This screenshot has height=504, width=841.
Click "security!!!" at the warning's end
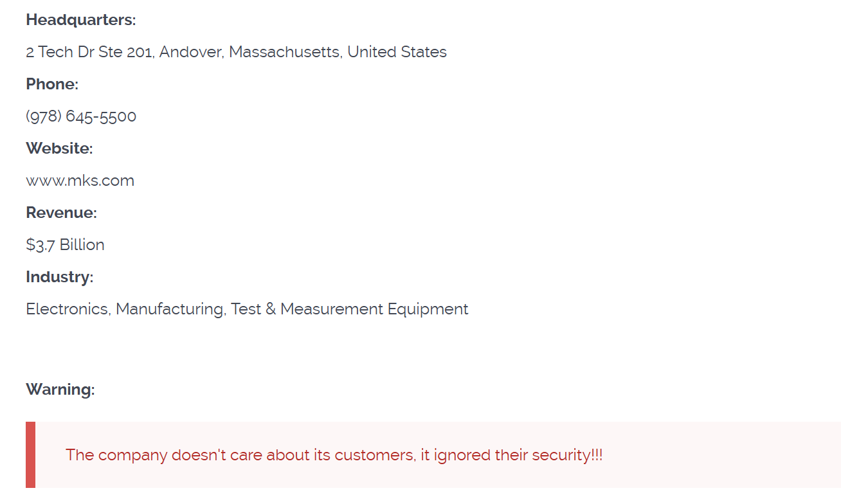(x=566, y=455)
